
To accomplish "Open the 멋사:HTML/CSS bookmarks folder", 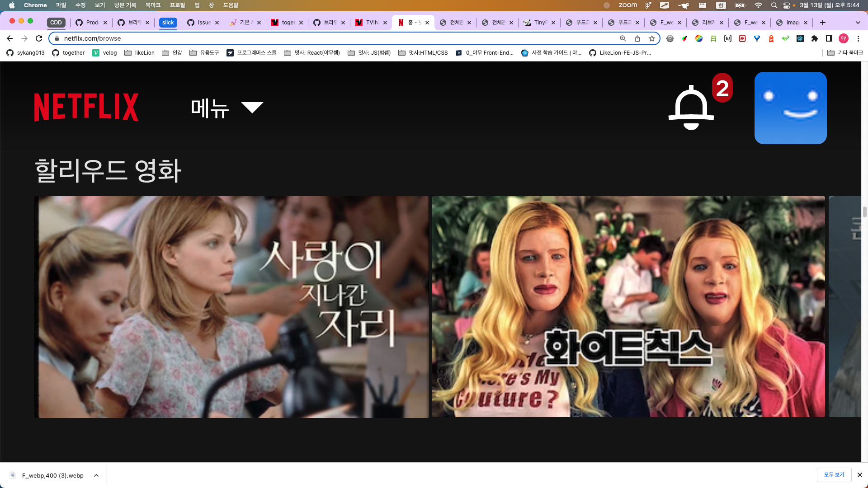I will tap(423, 53).
